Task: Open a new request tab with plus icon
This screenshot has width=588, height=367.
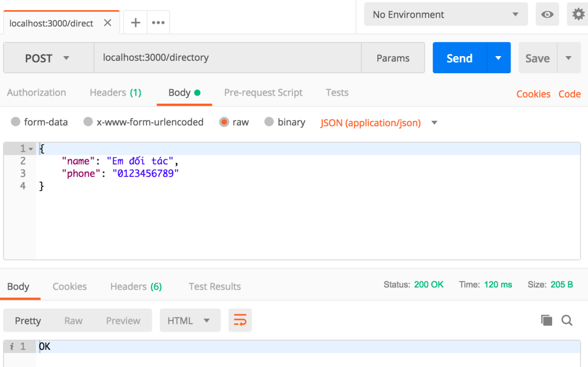Action: [x=136, y=22]
